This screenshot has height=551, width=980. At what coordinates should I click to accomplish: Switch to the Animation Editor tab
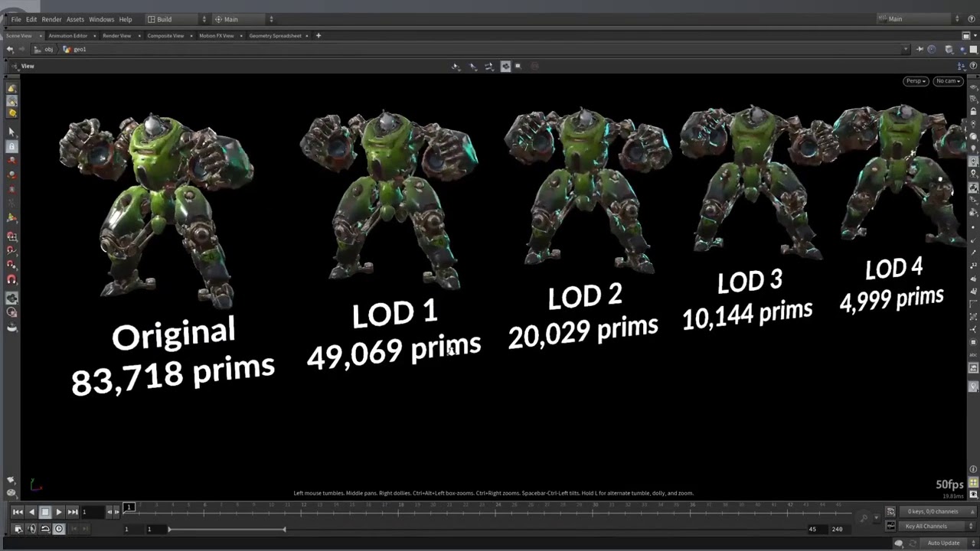(x=67, y=36)
